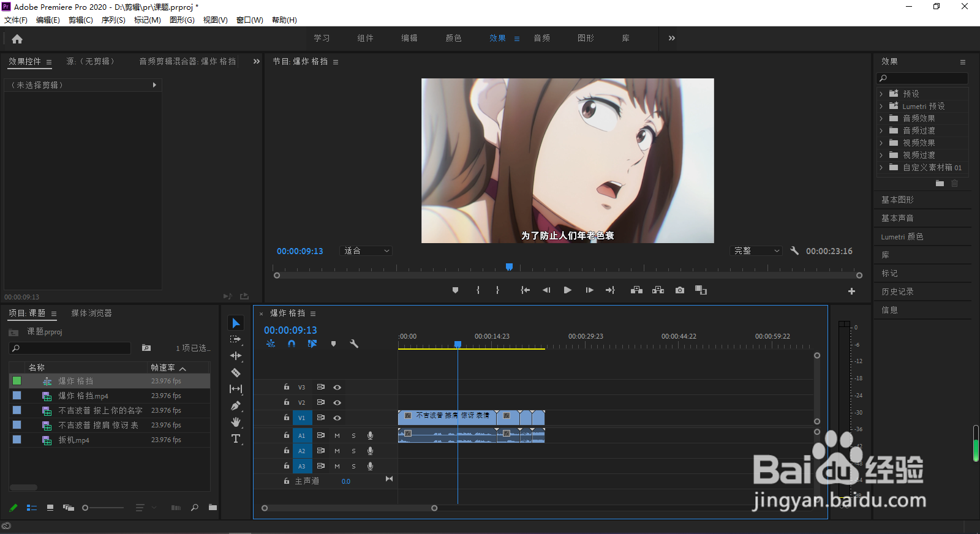This screenshot has height=534, width=980.
Task: Step back one frame
Action: [546, 290]
